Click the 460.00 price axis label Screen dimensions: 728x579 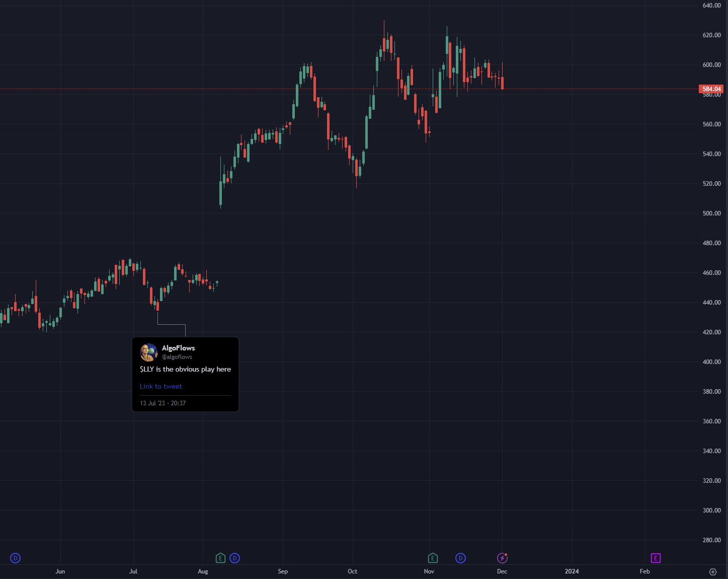point(711,273)
